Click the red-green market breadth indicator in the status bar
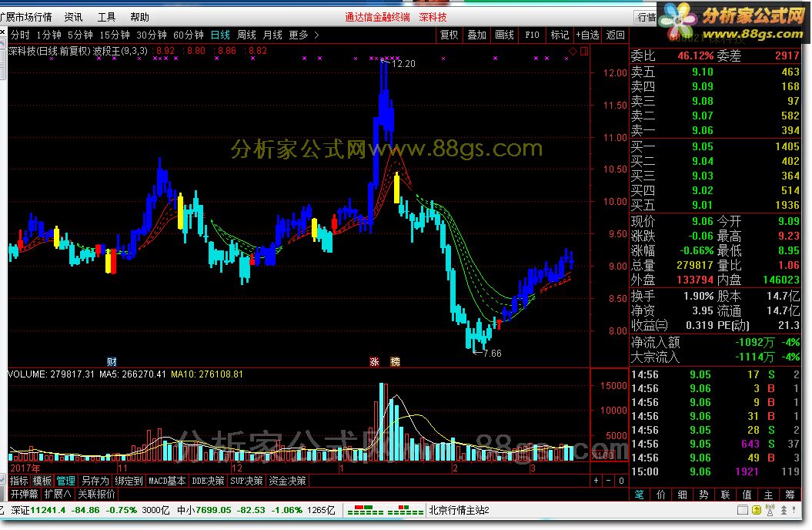 (386, 510)
